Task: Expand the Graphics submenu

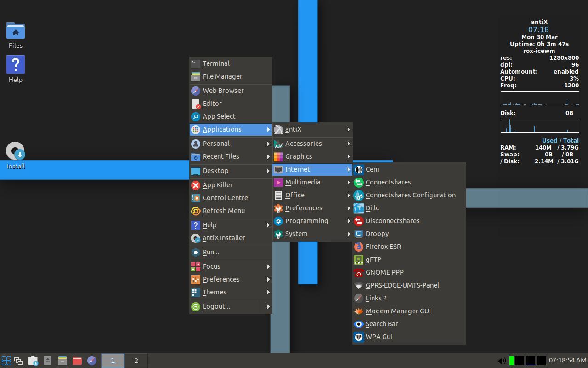Action: (312, 156)
